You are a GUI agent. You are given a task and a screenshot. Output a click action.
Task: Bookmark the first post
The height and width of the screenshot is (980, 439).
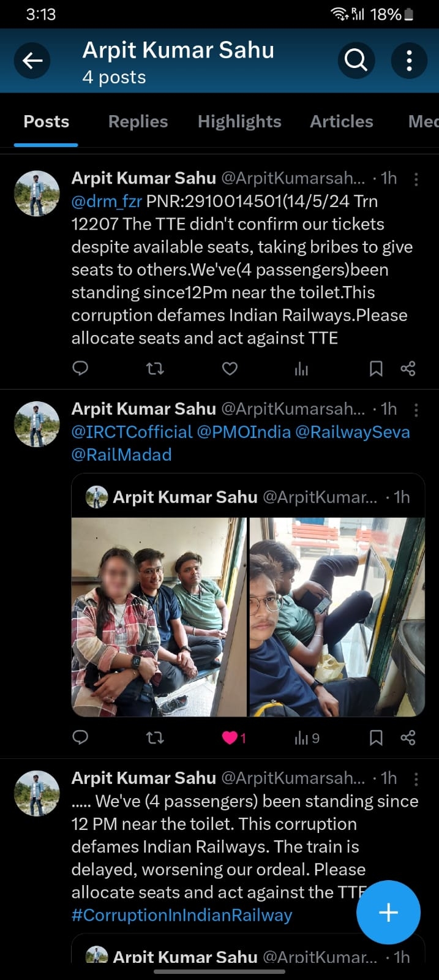tap(376, 368)
